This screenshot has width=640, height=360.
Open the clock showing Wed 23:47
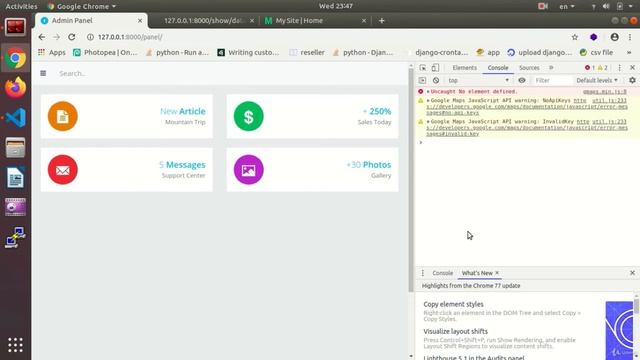click(x=336, y=6)
